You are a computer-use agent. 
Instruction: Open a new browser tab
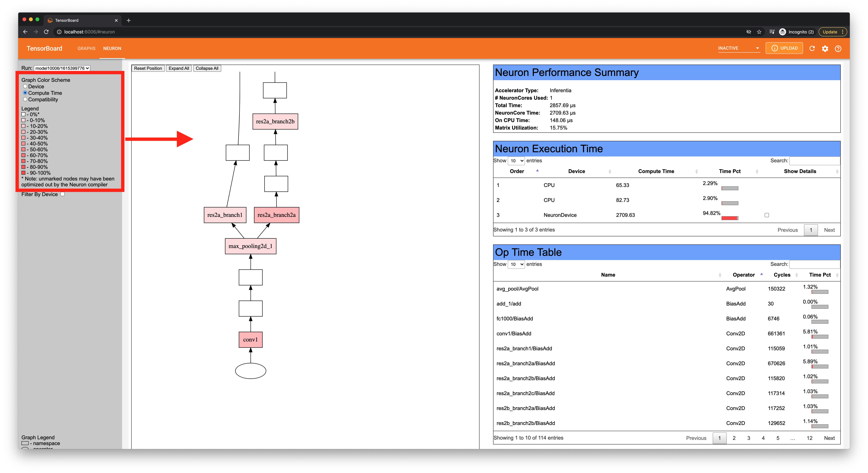point(128,21)
